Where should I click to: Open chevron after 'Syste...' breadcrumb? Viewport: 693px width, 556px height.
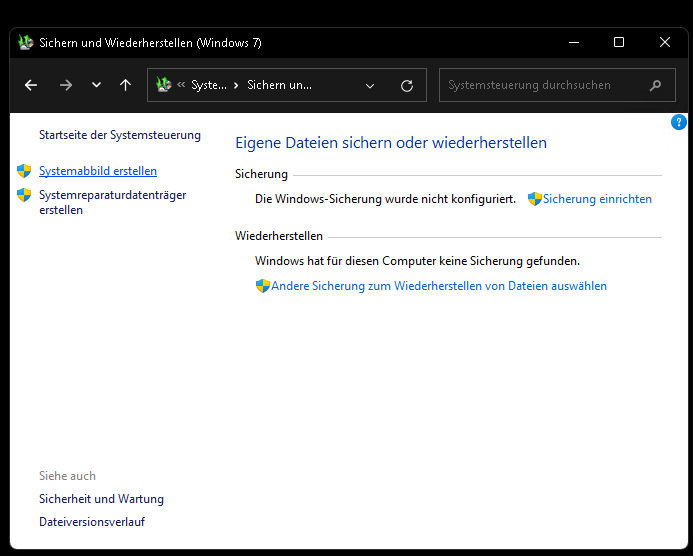click(x=236, y=85)
